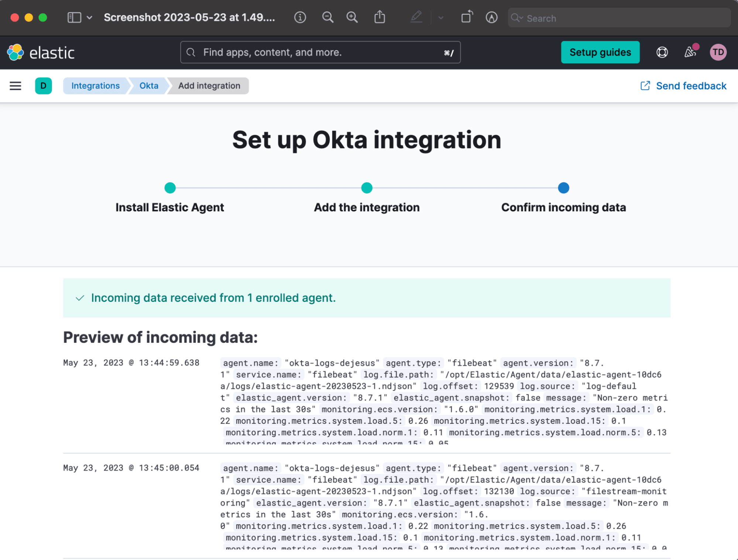Activate the highlight pen tool
The width and height of the screenshot is (738, 560).
click(x=416, y=17)
